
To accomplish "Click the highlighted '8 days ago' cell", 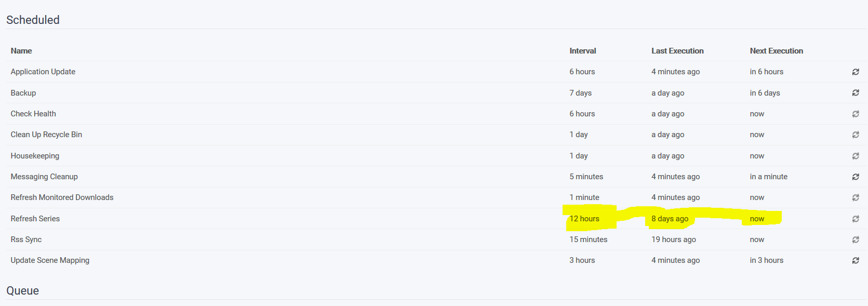I will [x=670, y=219].
